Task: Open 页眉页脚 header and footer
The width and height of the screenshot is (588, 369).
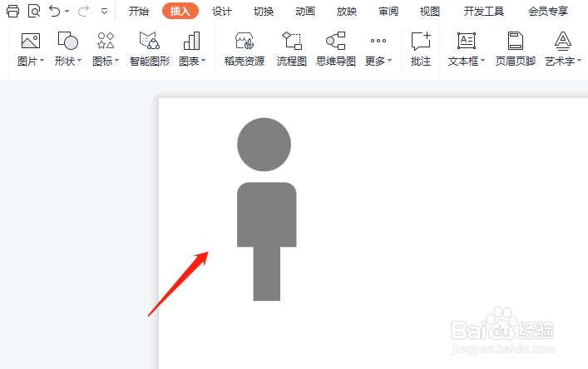Action: [516, 49]
